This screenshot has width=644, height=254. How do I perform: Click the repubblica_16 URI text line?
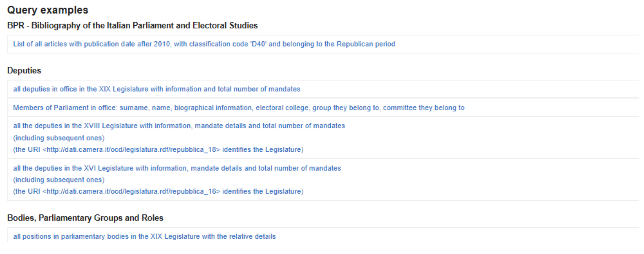coord(158,191)
